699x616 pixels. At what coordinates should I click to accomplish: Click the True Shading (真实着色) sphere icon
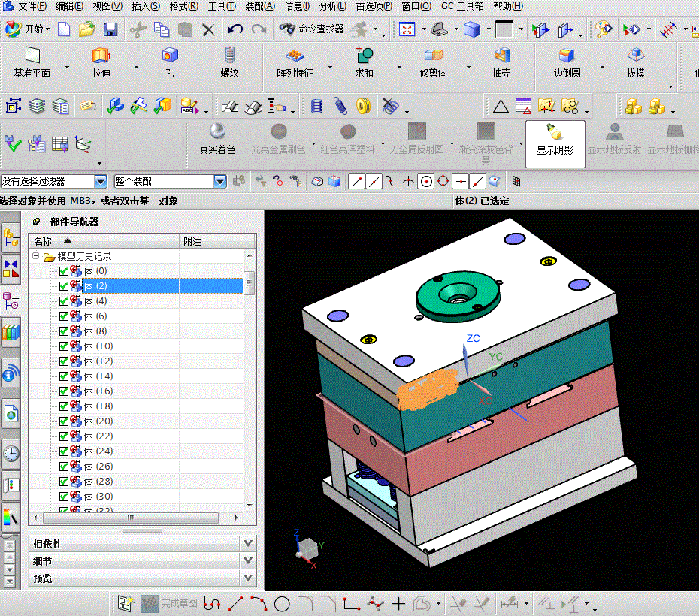[217, 131]
